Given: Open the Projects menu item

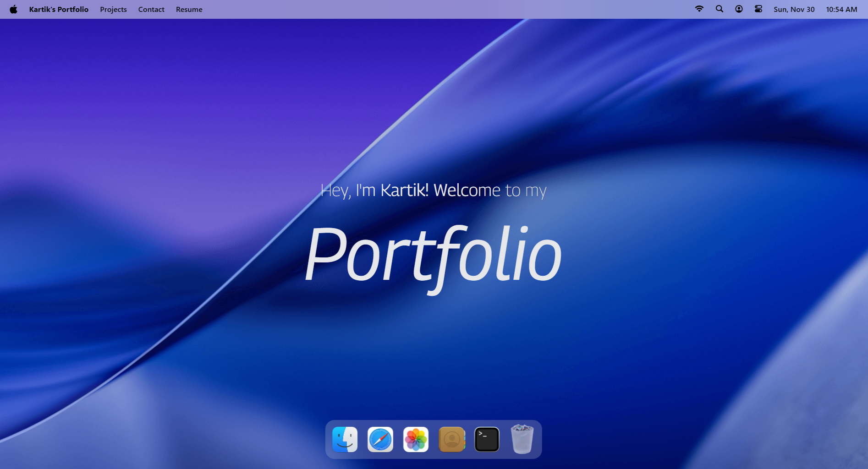Looking at the screenshot, I should point(113,10).
